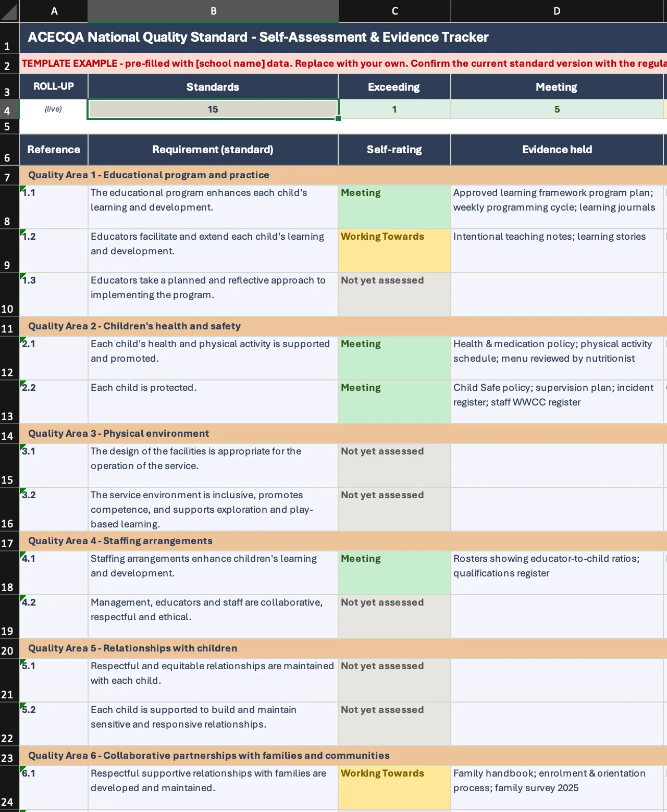Select row 1 header
The height and width of the screenshot is (812, 667).
pyautogui.click(x=9, y=38)
